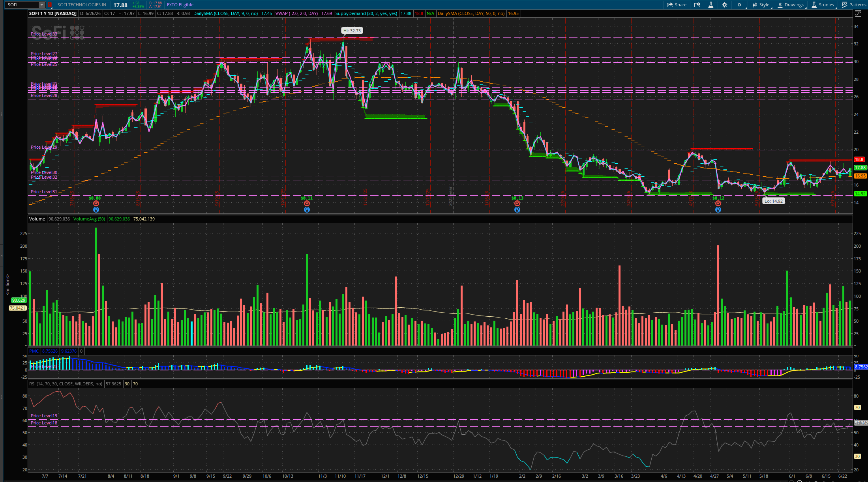Click the earnings phone icon under $0.08
Screen dimensions: 868x482
tap(96, 204)
